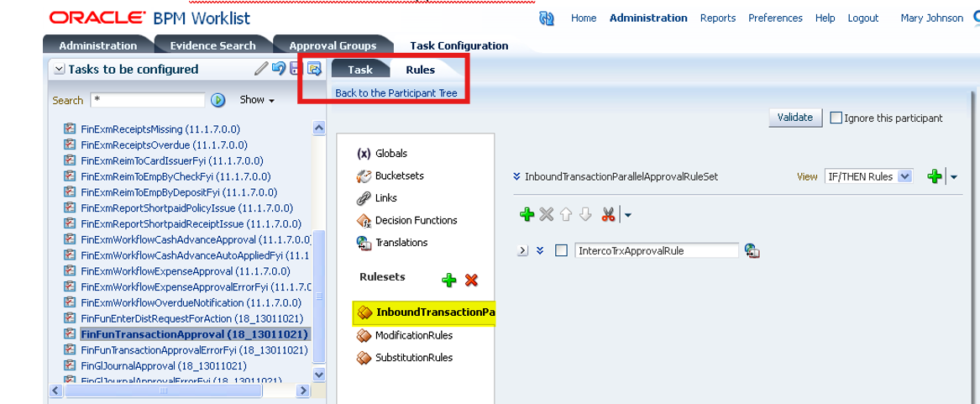This screenshot has height=404, width=980.
Task: Click the pencil edit task icon
Action: click(261, 69)
